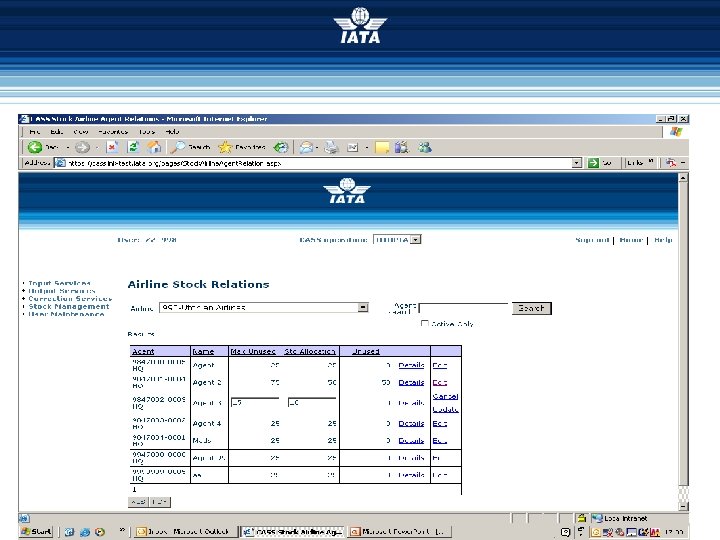Click Max Unused input field for Agent 3
720x540 pixels.
[x=255, y=402]
